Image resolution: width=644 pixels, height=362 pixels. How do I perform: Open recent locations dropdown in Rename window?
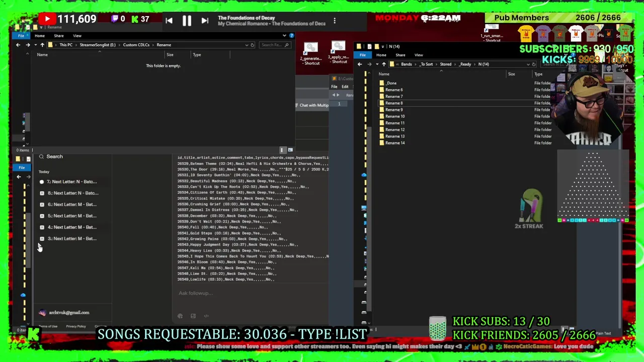(35, 45)
